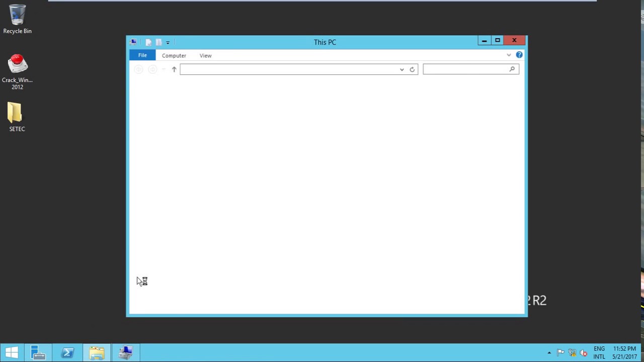Switch to the View ribbon tab

tap(205, 56)
